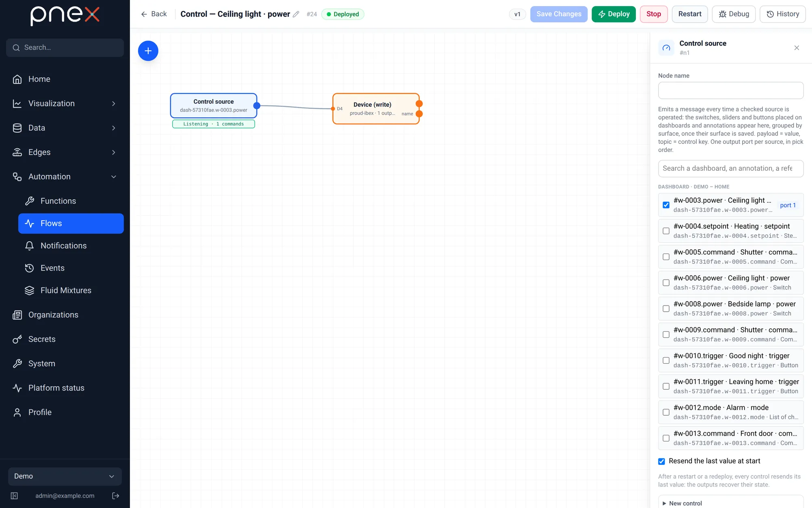Click the Device (write) upper output port
Image resolution: width=812 pixels, height=508 pixels.
419,104
